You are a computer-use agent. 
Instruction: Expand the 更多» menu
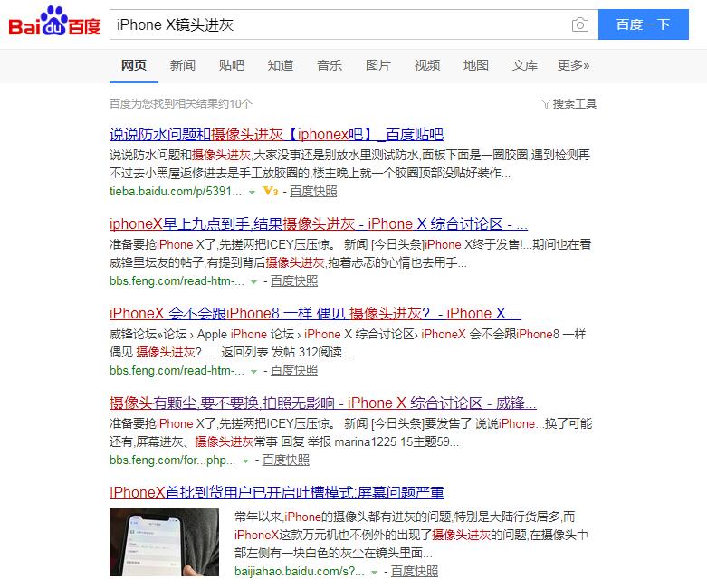(574, 65)
